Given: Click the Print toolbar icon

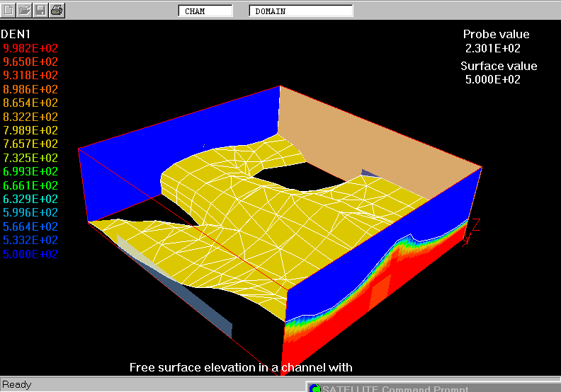Looking at the screenshot, I should pyautogui.click(x=57, y=10).
